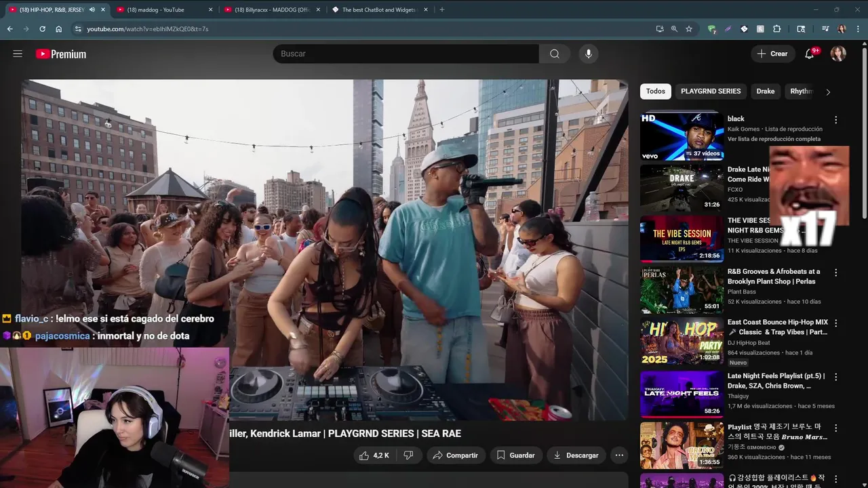Show next filter chips with arrow
Image resolution: width=868 pixels, height=488 pixels.
(828, 91)
